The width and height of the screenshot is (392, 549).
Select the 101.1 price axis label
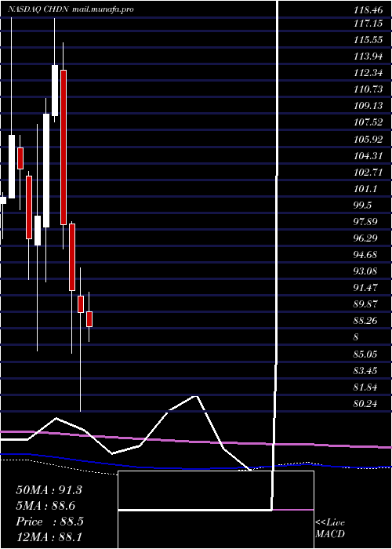(365, 188)
